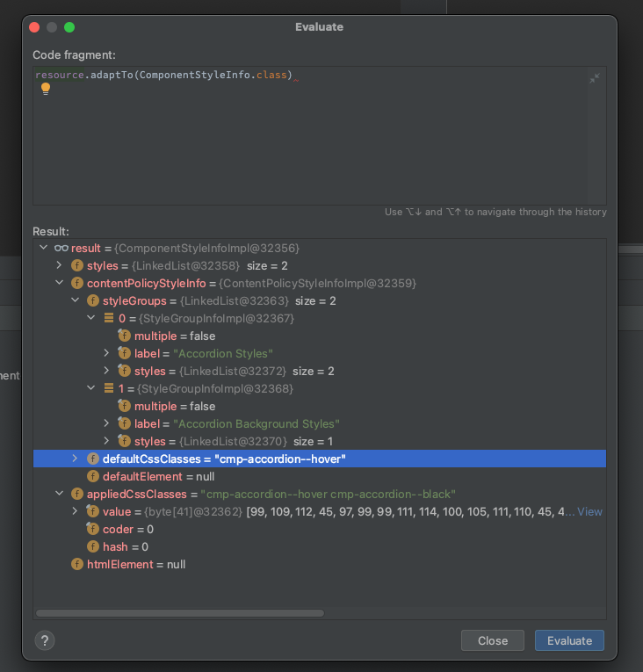Click the expand code fragment editor icon

click(x=595, y=78)
